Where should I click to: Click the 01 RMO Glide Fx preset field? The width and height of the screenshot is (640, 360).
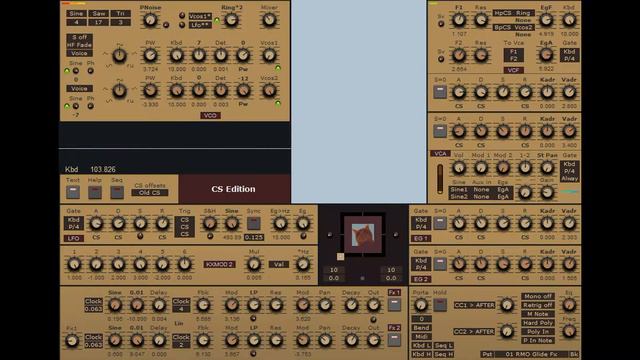coord(532,354)
